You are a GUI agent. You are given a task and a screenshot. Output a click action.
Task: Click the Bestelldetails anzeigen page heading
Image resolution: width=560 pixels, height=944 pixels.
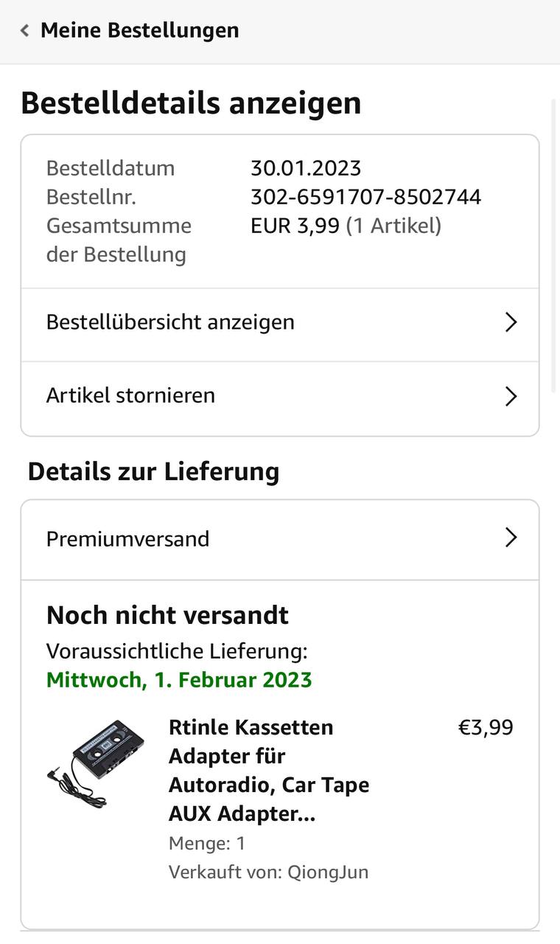[x=191, y=103]
